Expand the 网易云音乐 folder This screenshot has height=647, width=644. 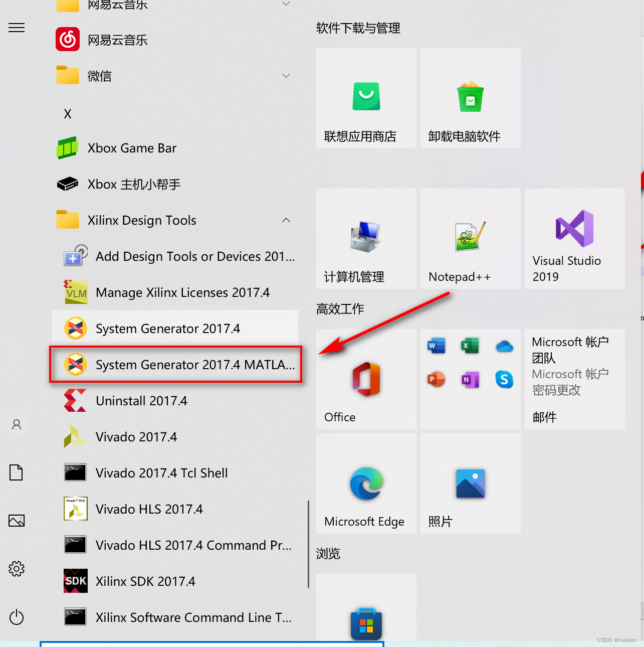286,4
